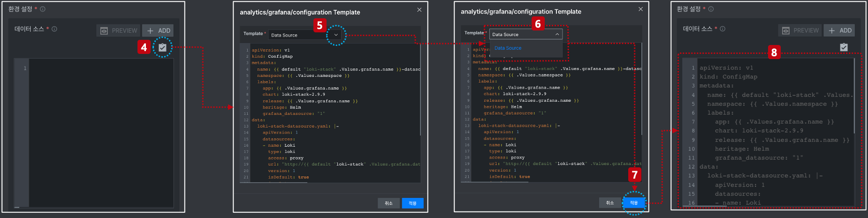The height and width of the screenshot is (218, 868).
Task: Click the info icon beside 환경 설정 above the filled YAML editor
Action: pyautogui.click(x=711, y=9)
